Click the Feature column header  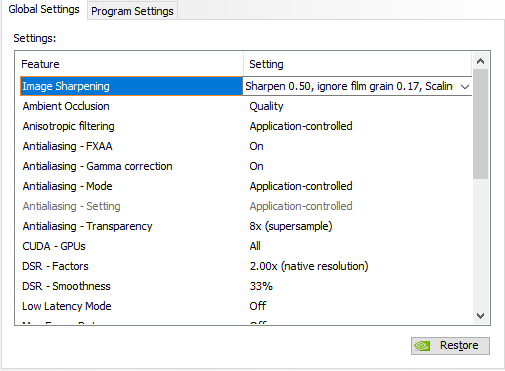click(131, 64)
